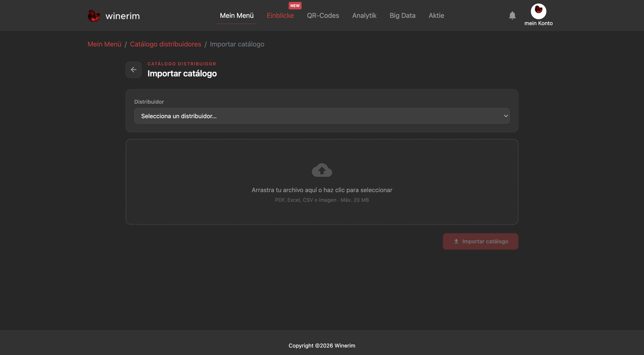Switch to the Einblicke tab

pos(280,15)
